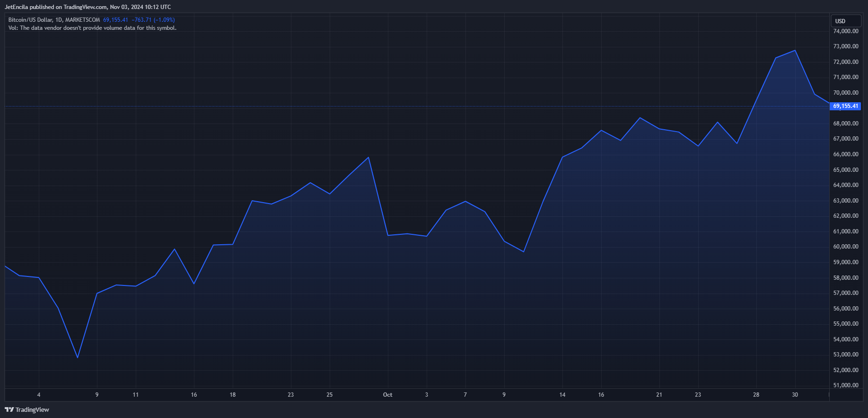
Task: Click the current price label 69,155.41
Action: pyautogui.click(x=845, y=106)
